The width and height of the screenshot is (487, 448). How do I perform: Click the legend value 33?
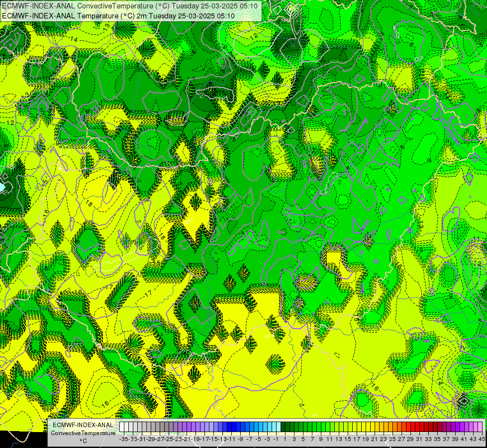[x=428, y=439]
